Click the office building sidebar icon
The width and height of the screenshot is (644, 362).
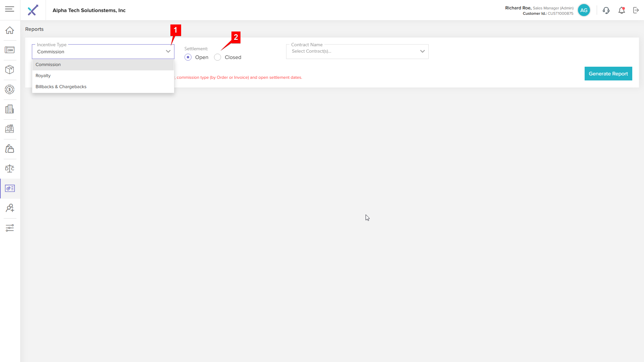(10, 109)
